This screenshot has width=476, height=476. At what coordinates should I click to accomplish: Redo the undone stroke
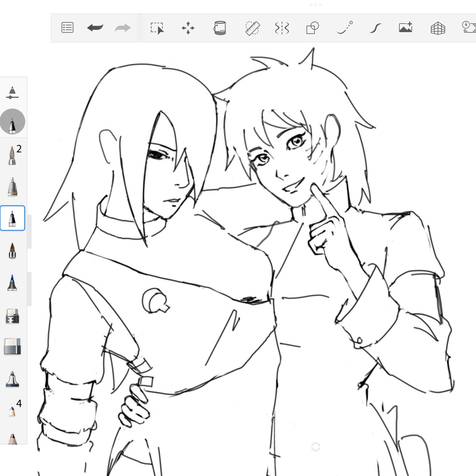point(123,28)
